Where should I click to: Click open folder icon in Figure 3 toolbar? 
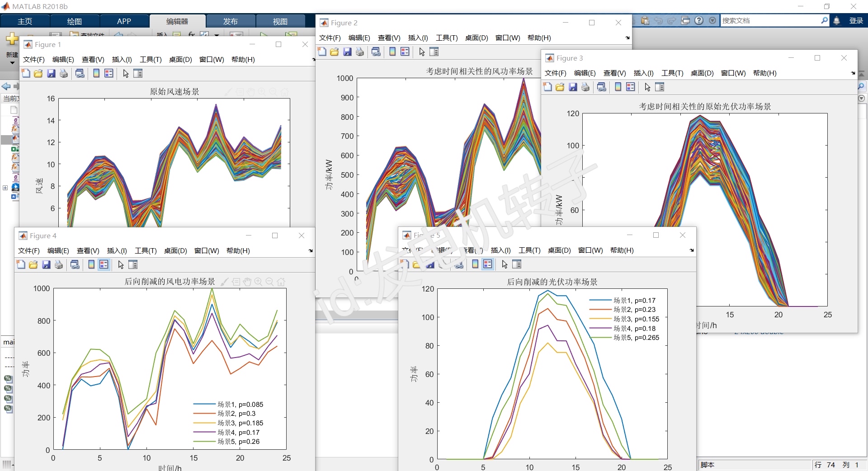[560, 87]
